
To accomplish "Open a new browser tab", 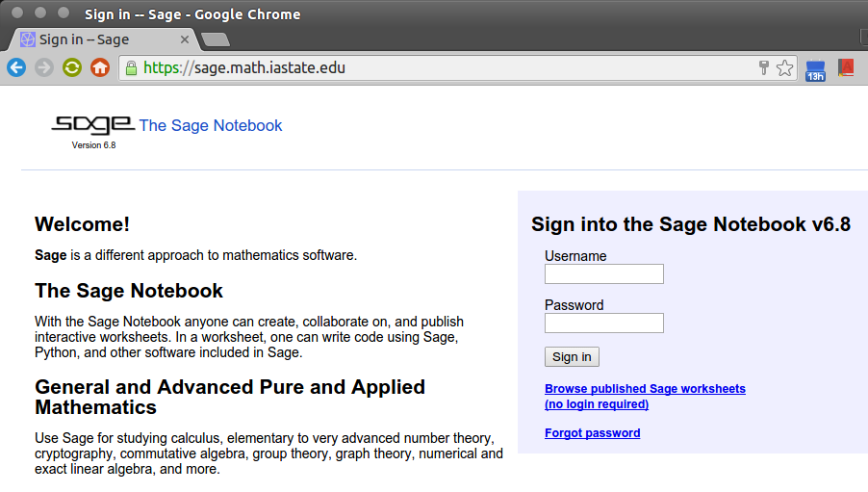I will 216,39.
